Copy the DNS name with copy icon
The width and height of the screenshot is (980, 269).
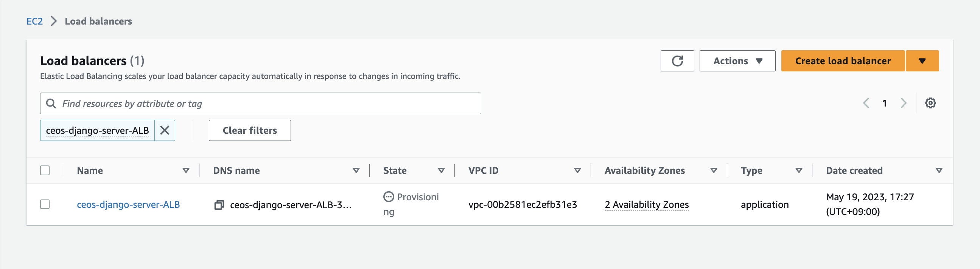[219, 205]
